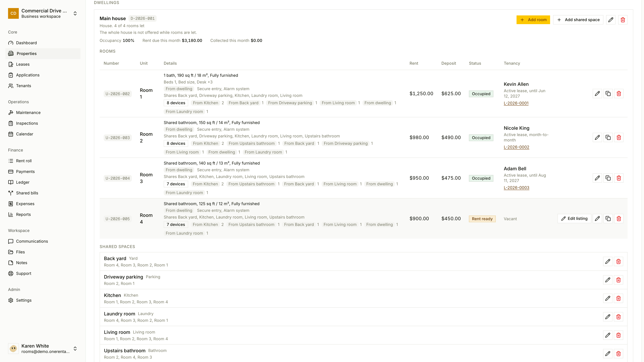Open the Shared bills page from the sidebar
The width and height of the screenshot is (644, 362).
pyautogui.click(x=27, y=193)
